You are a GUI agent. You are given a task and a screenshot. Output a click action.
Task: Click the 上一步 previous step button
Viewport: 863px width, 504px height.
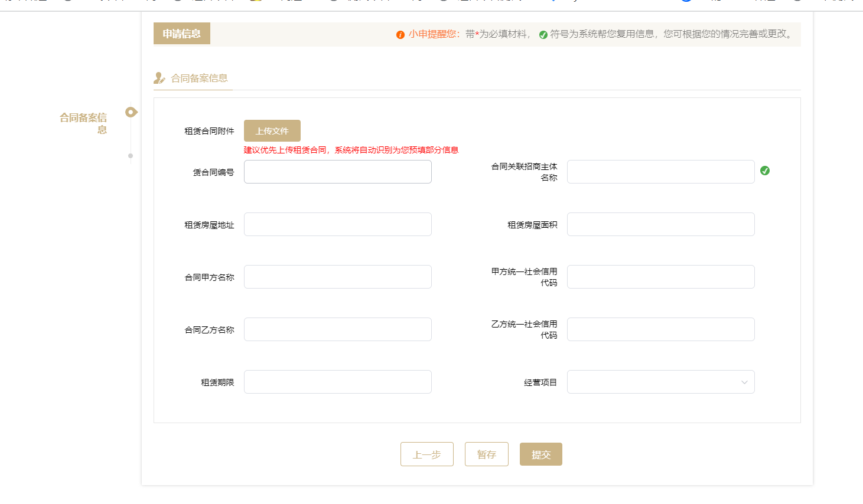pos(426,454)
